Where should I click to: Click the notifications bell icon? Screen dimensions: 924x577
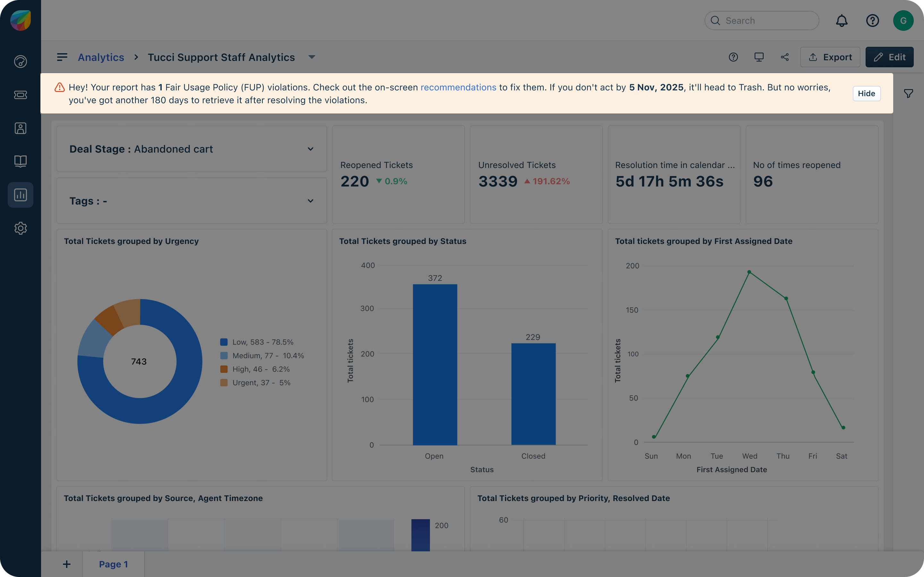[842, 21]
